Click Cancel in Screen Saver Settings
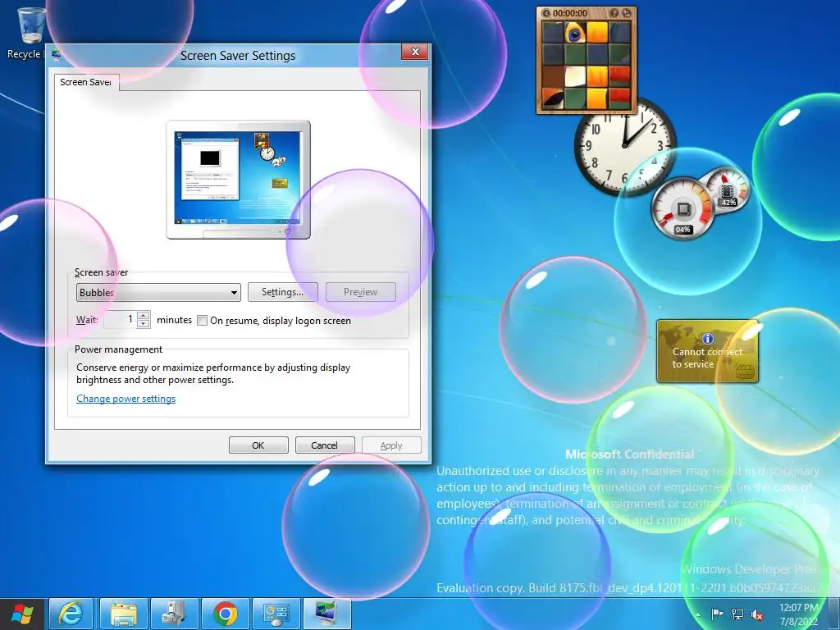Viewport: 840px width, 630px height. point(325,445)
